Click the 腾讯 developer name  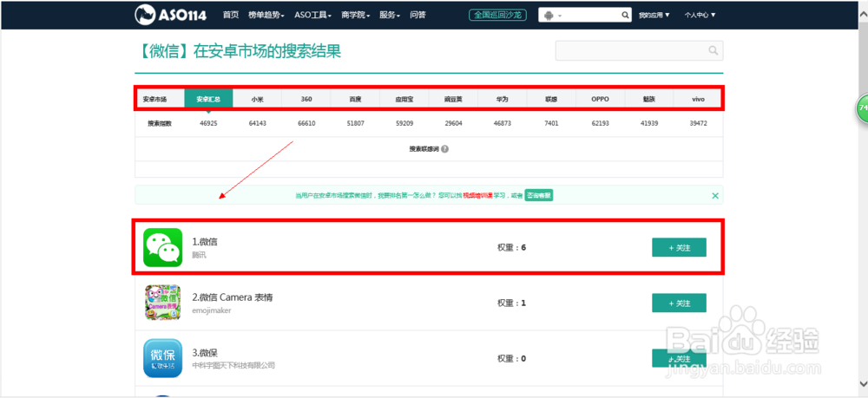(x=199, y=256)
